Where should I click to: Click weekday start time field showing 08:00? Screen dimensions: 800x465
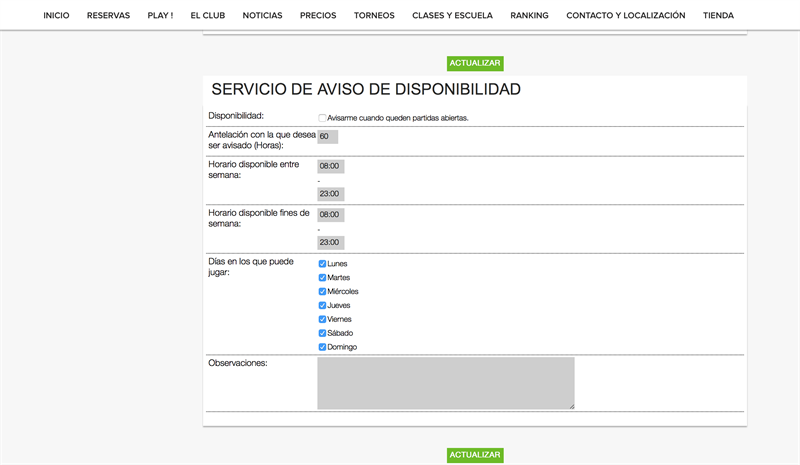tap(330, 166)
